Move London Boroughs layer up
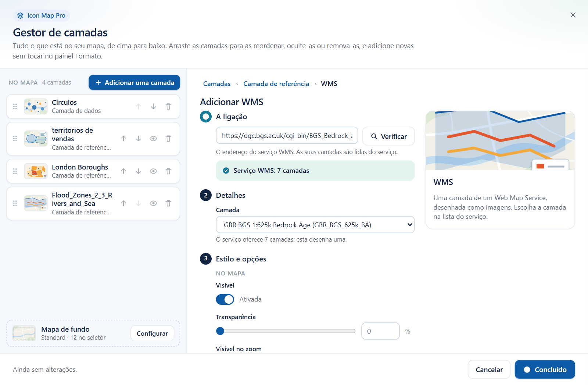588x385 pixels. [123, 171]
